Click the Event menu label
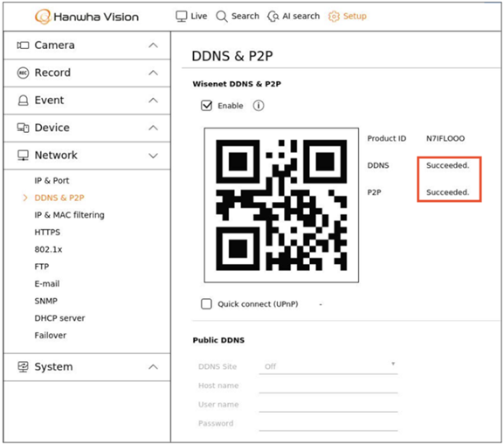Screen dimensions: 504x445 point(49,100)
